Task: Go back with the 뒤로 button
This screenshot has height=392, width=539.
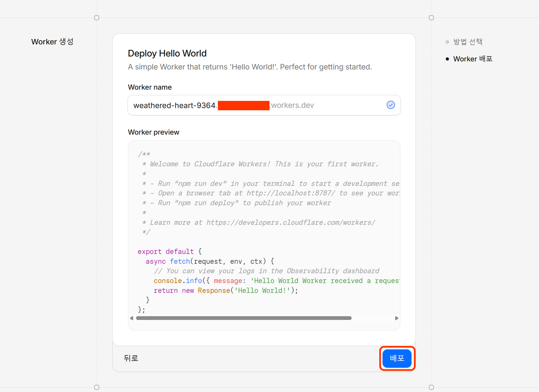Action: pos(131,358)
